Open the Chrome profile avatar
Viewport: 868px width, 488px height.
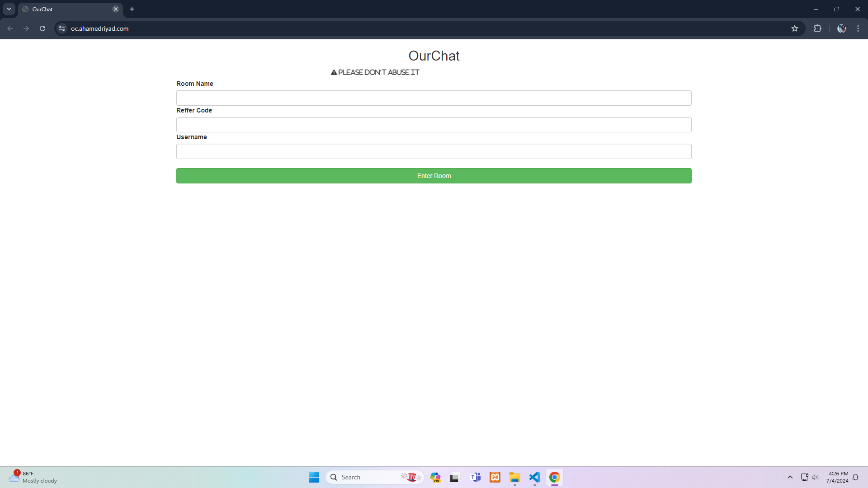841,28
